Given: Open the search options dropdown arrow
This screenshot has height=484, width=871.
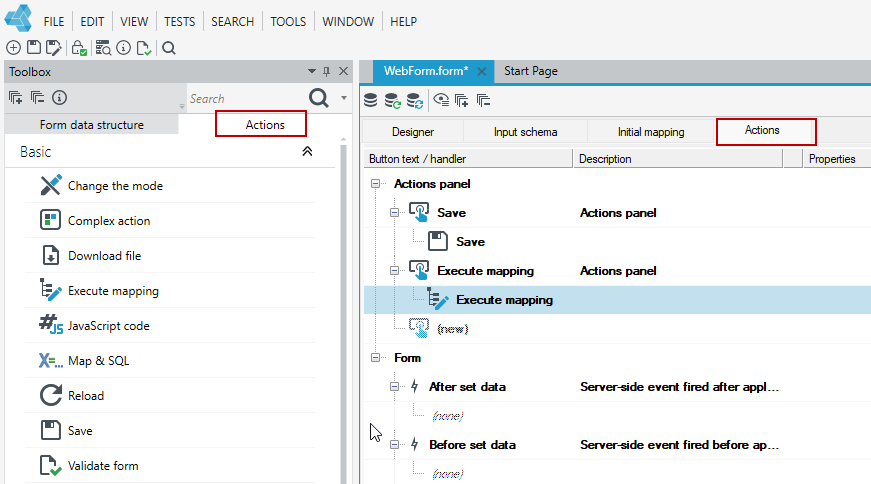Looking at the screenshot, I should pyautogui.click(x=344, y=98).
